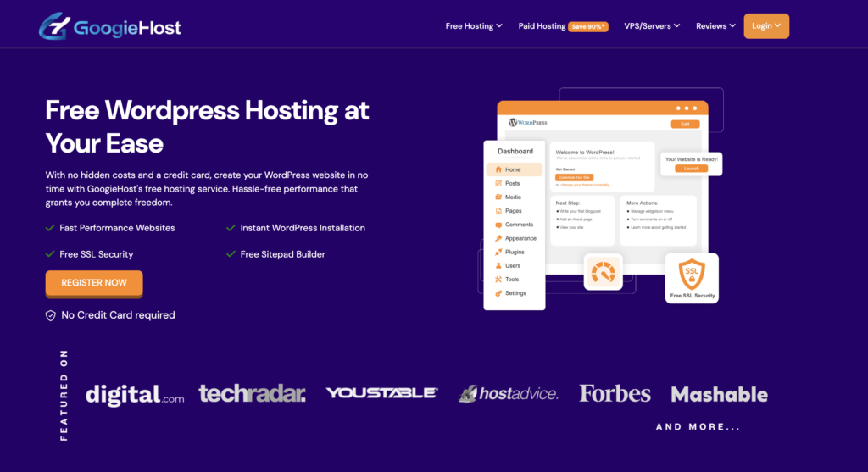Open the Login dropdown button
The image size is (868, 472).
click(766, 26)
